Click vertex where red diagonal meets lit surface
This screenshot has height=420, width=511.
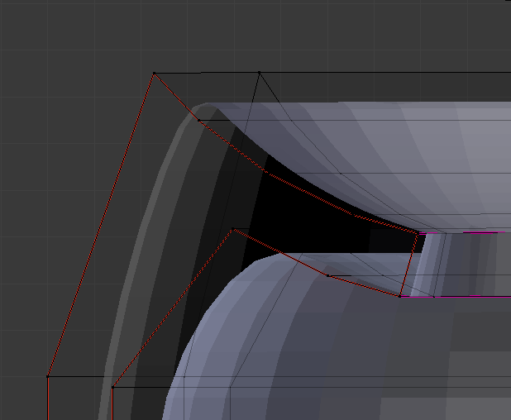[199, 121]
